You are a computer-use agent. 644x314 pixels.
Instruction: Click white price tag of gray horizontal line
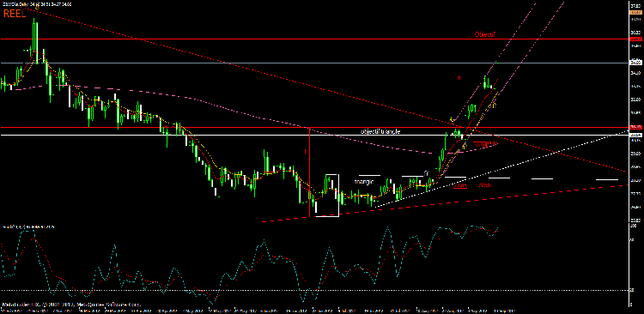coord(635,63)
